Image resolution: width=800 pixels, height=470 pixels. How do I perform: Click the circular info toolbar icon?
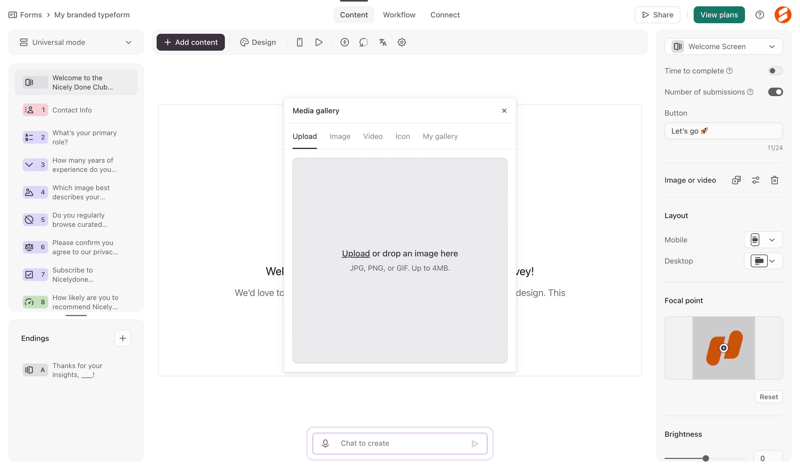point(344,42)
